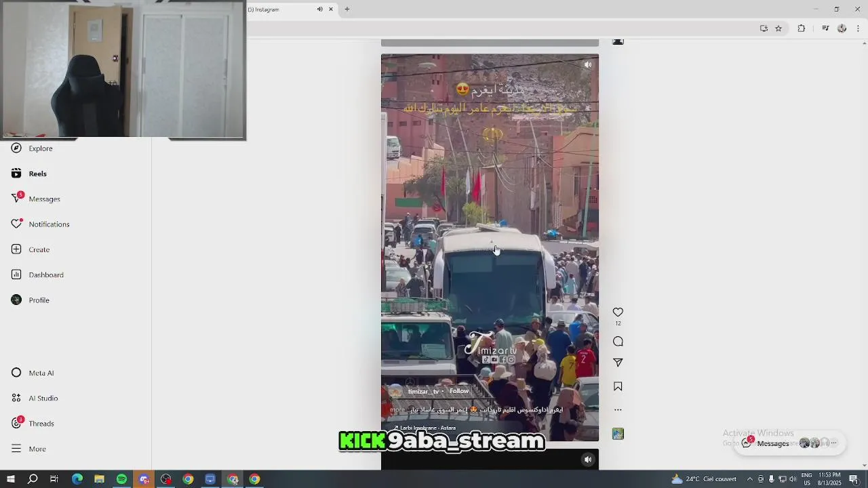The image size is (868, 488).
Task: Open the volume control in tray
Action: click(793, 479)
